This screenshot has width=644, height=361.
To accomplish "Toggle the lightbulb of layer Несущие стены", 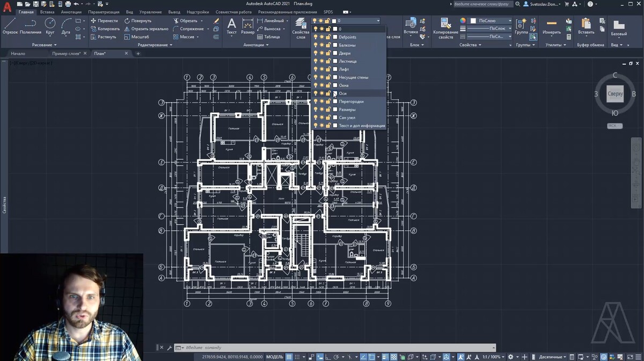I will pos(316,77).
